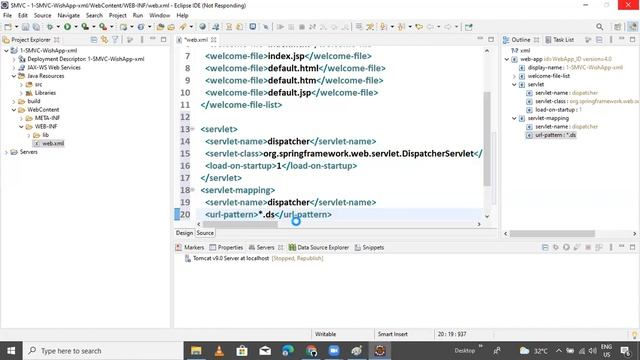Viewport: 640px width, 360px height.
Task: Click Last Edit Location toolbar icon
Action: (419, 27)
